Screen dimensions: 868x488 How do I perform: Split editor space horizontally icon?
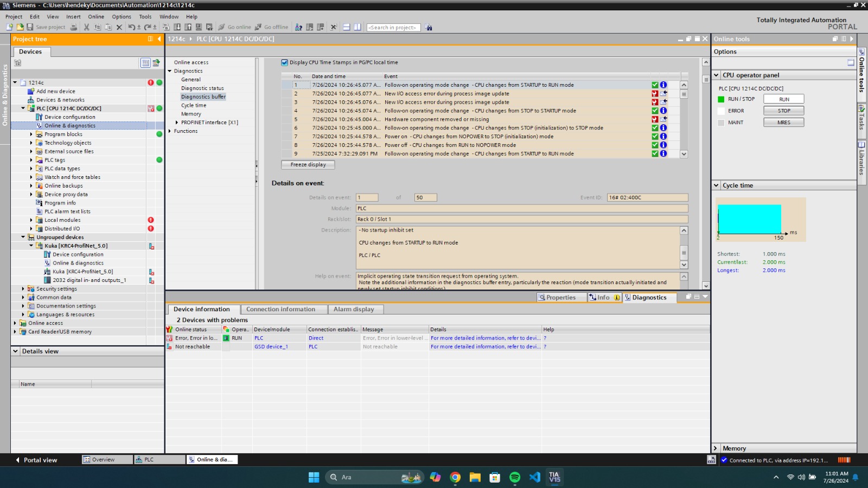[347, 27]
